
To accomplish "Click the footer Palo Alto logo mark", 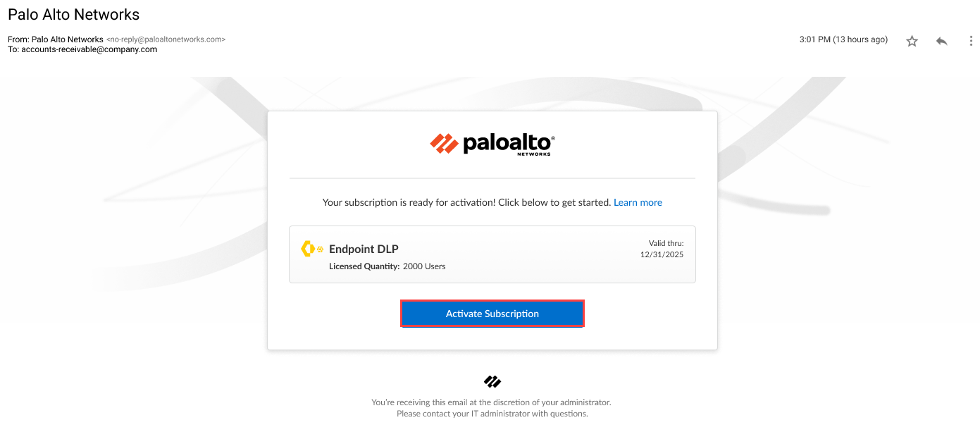I will tap(492, 382).
